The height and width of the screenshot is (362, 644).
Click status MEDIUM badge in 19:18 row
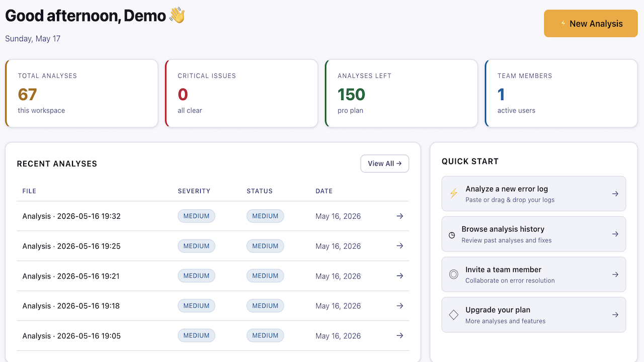265,306
